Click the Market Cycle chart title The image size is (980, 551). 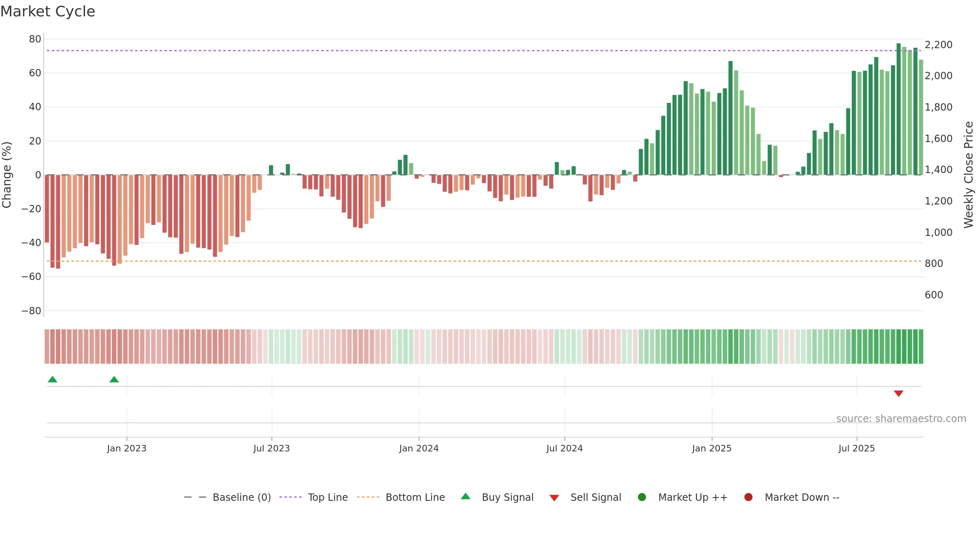[48, 11]
